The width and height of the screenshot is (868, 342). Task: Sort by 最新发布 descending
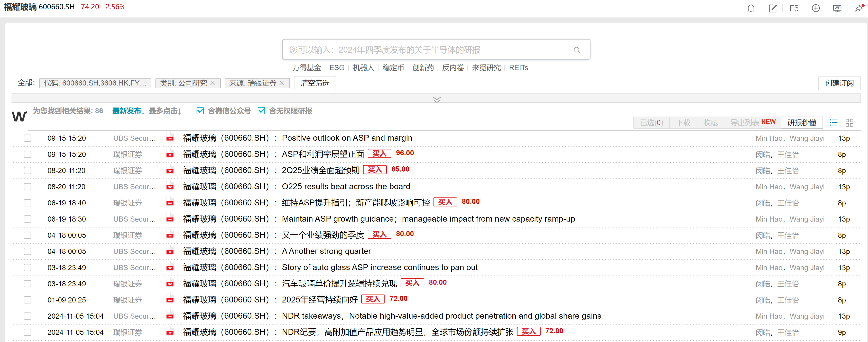(x=128, y=111)
